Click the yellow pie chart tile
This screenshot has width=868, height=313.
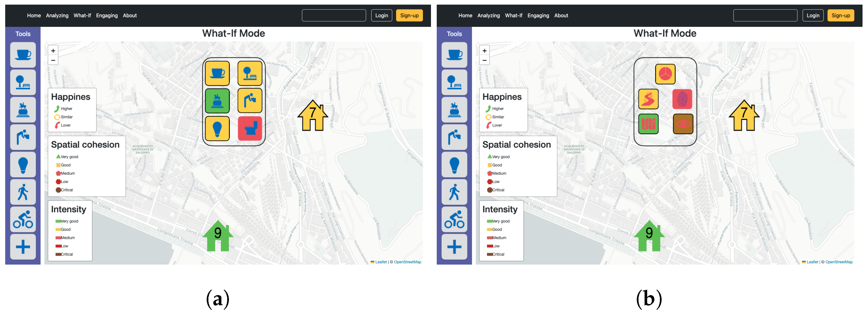click(x=665, y=74)
